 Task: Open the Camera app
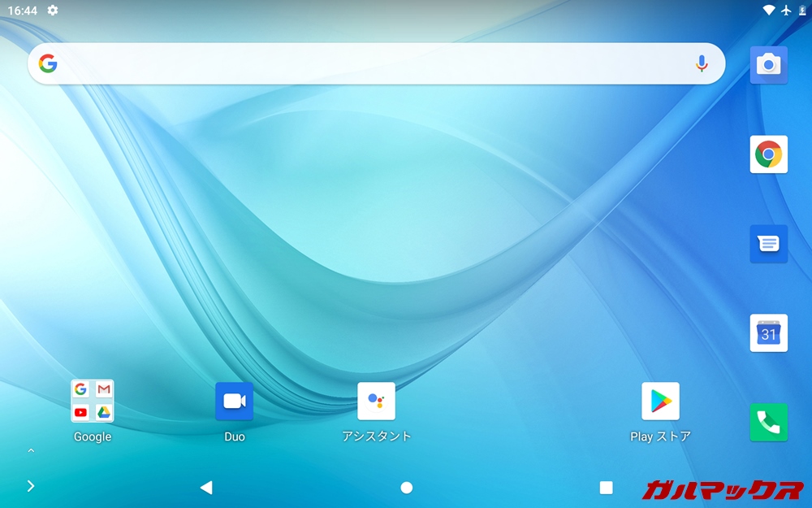pyautogui.click(x=768, y=65)
